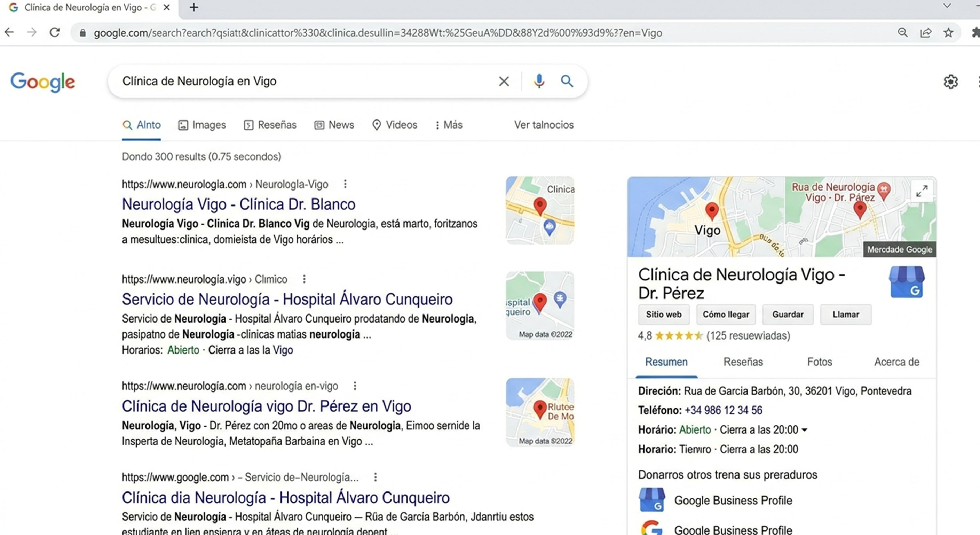Open Clínica de Neurología vigo Dr. Pérez en Vigo result
This screenshot has height=535, width=980.
266,406
